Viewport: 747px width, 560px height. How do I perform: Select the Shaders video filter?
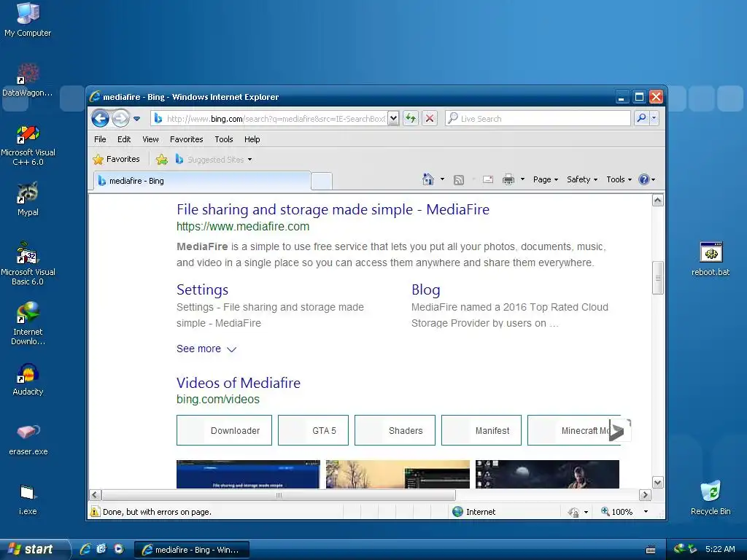point(395,430)
